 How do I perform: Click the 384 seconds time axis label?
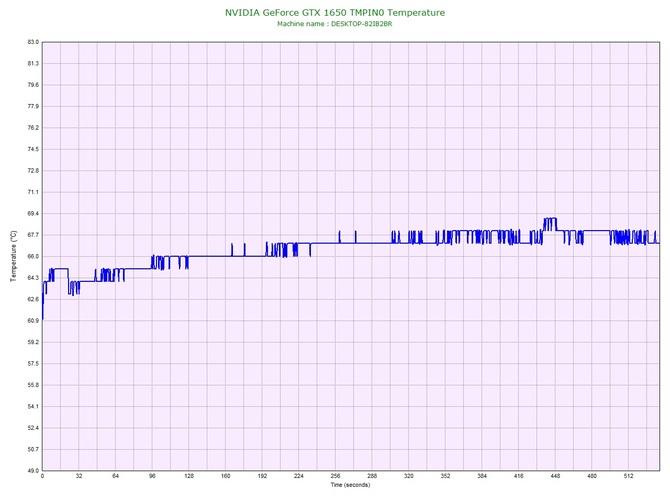482,476
